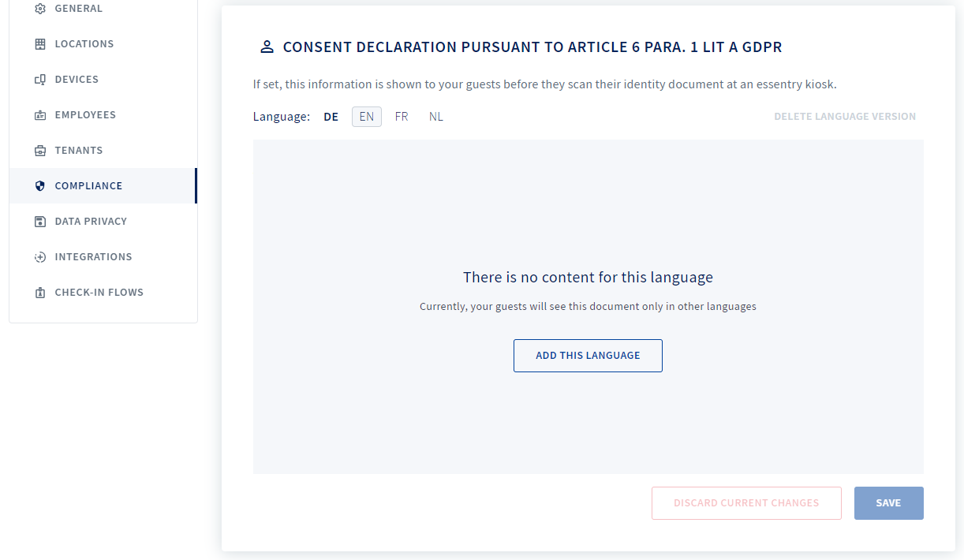Click the Devices icon in sidebar
Viewport: 964px width, 560px height.
(x=40, y=80)
